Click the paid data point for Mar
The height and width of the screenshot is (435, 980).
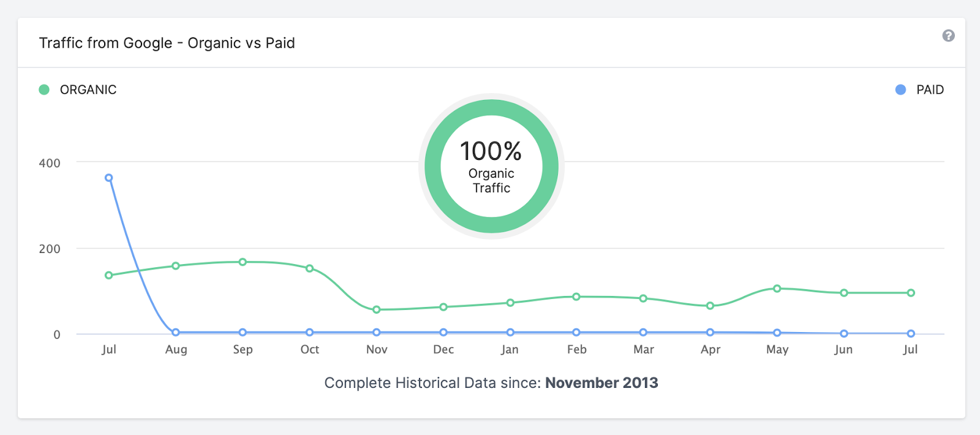[x=643, y=333]
